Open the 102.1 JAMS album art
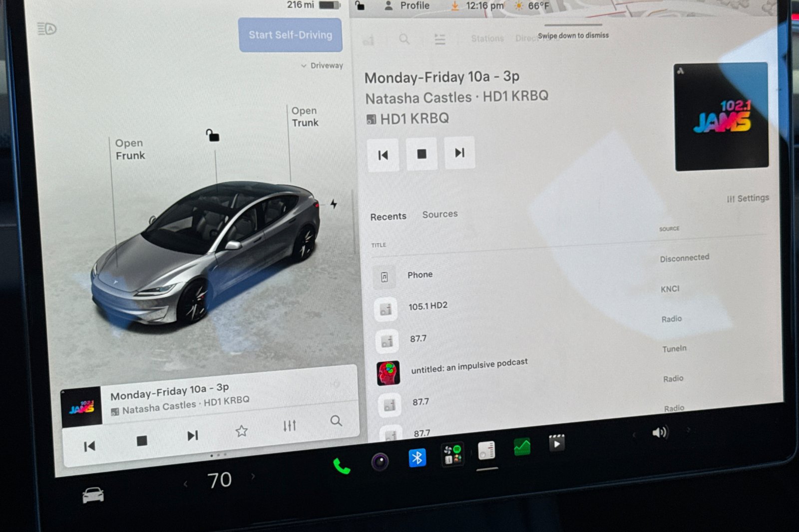Viewport: 799px width, 532px height. click(721, 117)
